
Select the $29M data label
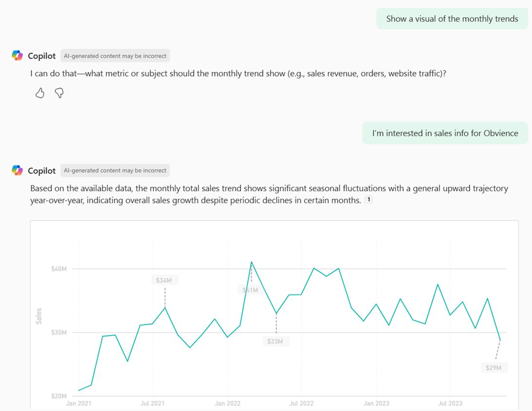[495, 368]
